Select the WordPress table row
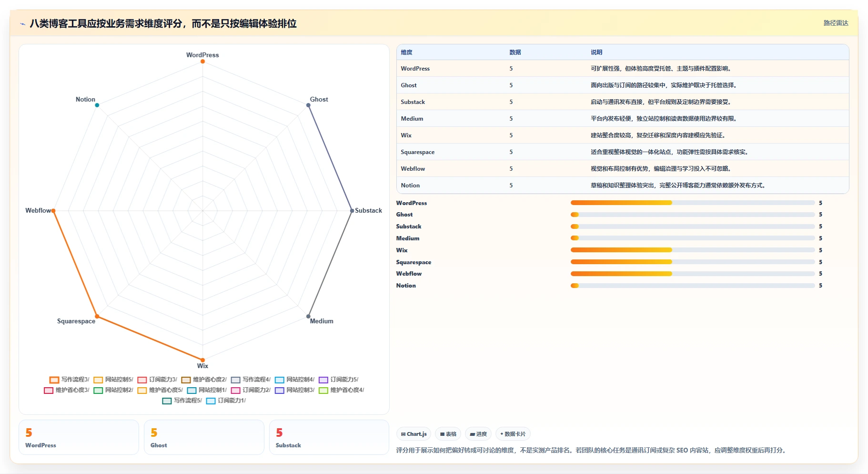 [x=623, y=69]
